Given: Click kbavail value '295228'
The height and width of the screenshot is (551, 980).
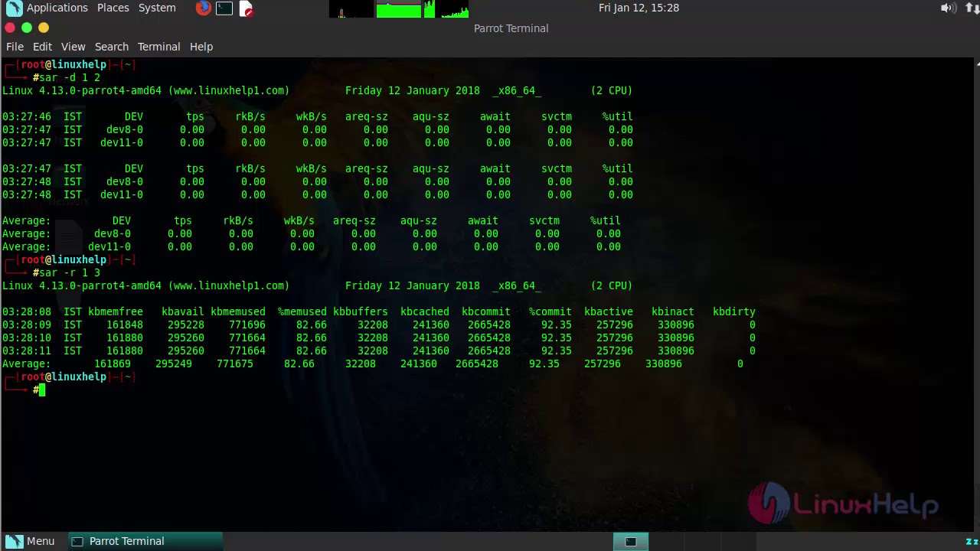Looking at the screenshot, I should coord(186,324).
